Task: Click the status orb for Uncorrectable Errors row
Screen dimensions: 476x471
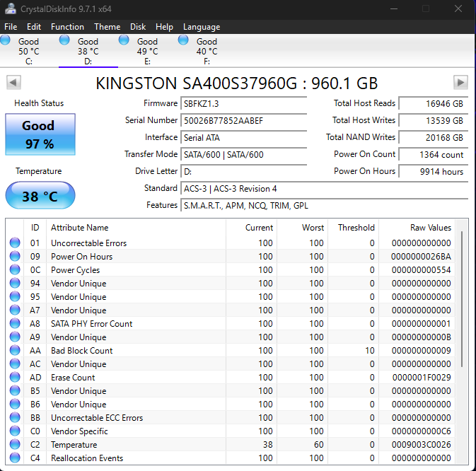Action: (x=15, y=243)
